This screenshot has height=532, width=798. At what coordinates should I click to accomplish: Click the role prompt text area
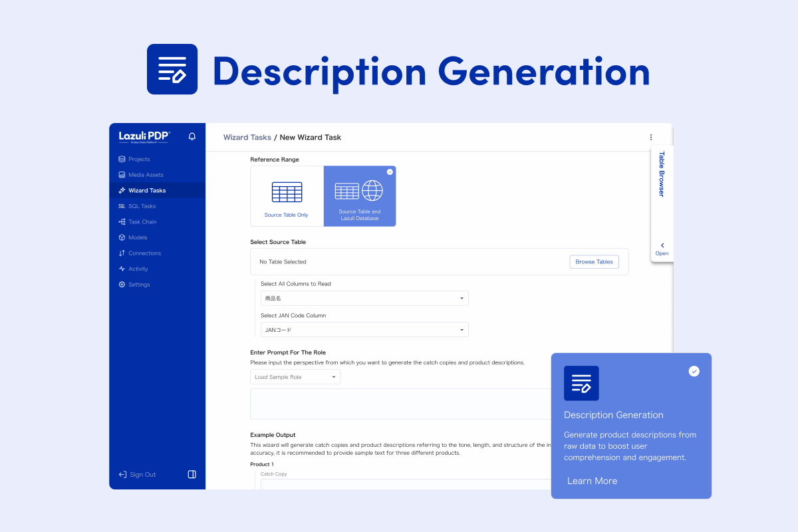(399, 404)
